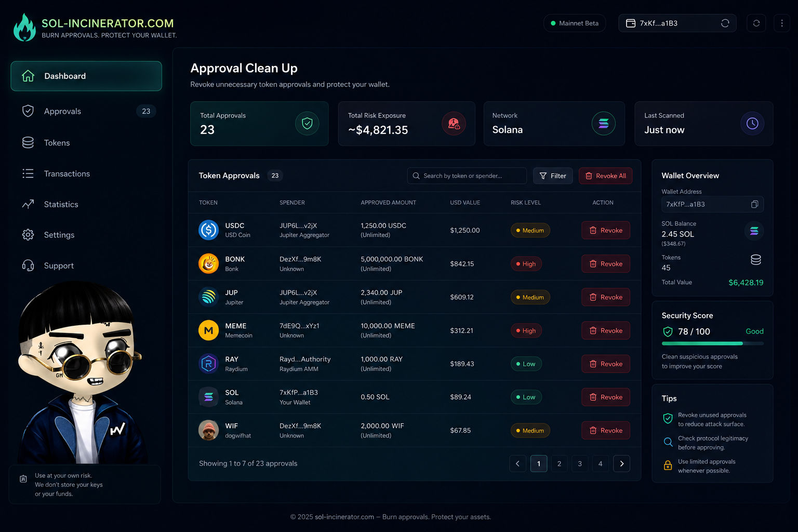Click the wallet address field 7xKfP...a1B3

712,204
